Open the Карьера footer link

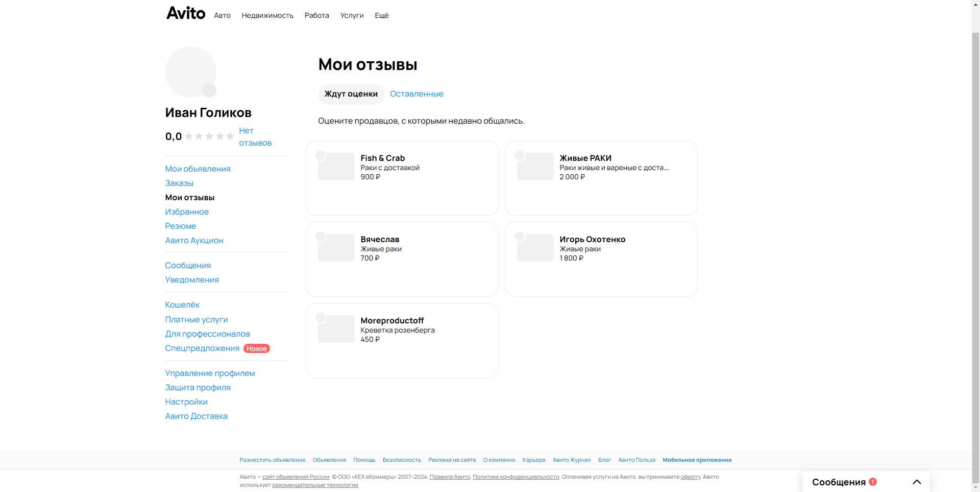click(534, 460)
